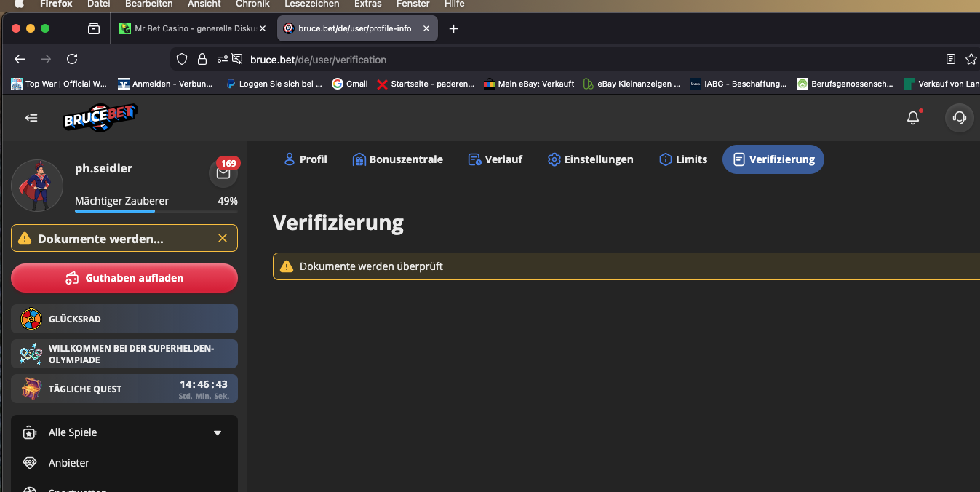980x492 pixels.
Task: Go to the Einstellungen tab
Action: (x=590, y=159)
